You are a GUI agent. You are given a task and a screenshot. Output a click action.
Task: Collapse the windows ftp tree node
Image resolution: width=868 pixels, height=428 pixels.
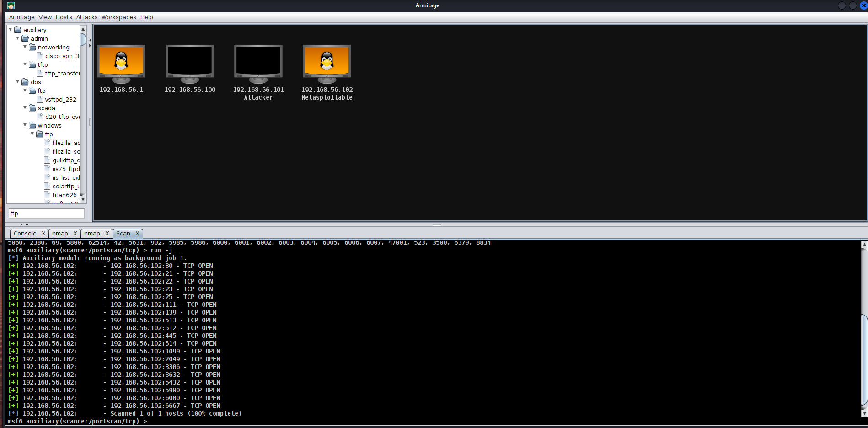pos(32,134)
